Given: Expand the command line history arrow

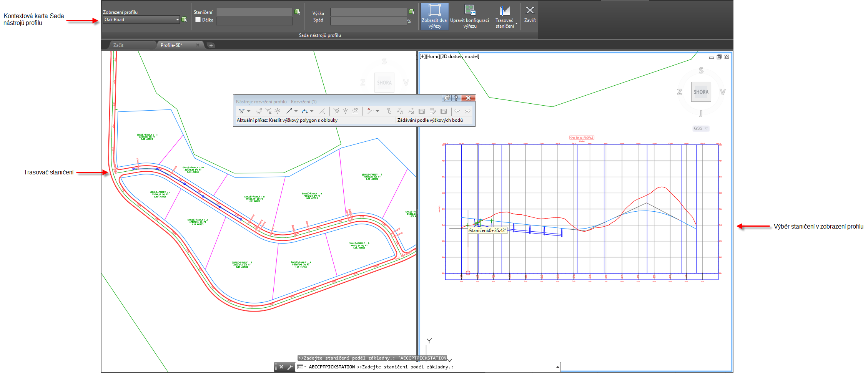Looking at the screenshot, I should click(557, 367).
